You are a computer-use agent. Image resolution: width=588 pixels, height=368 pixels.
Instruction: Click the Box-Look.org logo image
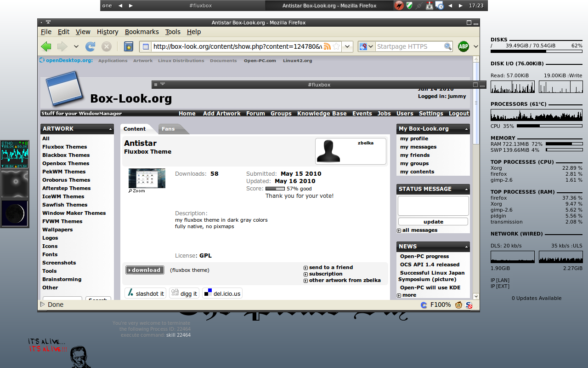(64, 88)
